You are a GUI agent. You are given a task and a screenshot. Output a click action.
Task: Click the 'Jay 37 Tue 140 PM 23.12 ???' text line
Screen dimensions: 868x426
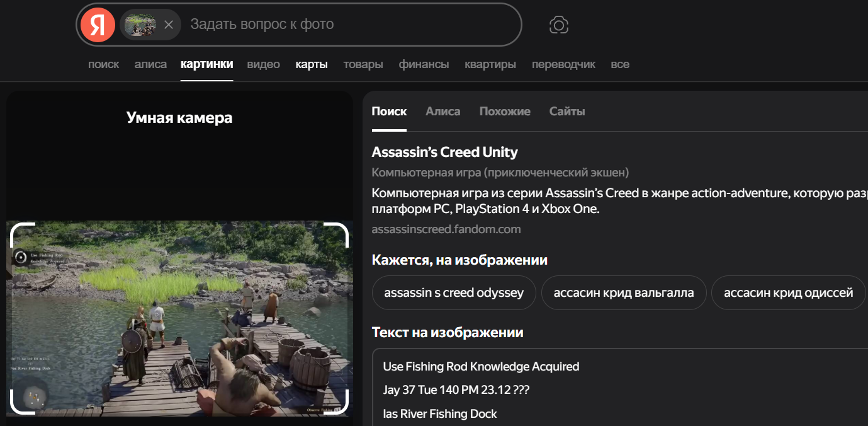click(x=456, y=390)
